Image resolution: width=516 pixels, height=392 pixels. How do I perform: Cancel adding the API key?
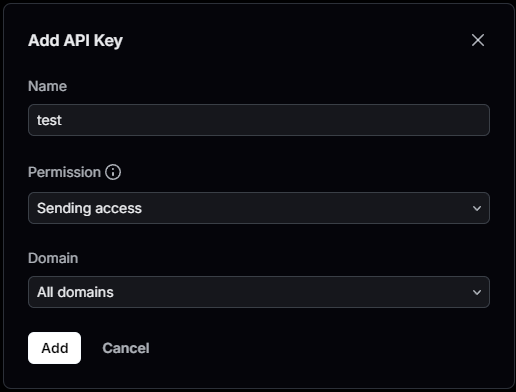coord(126,348)
